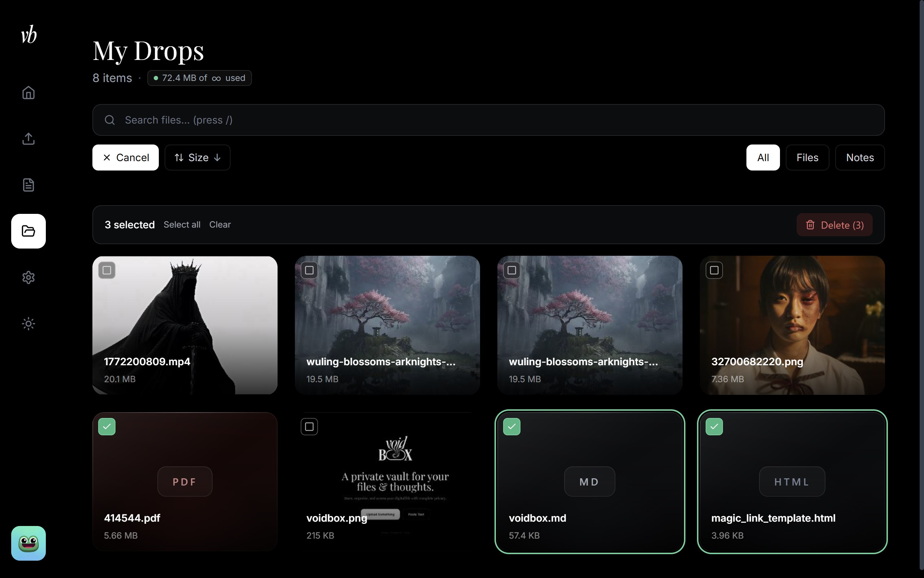Click the "3 selected" label
The width and height of the screenshot is (924, 578).
coord(130,225)
